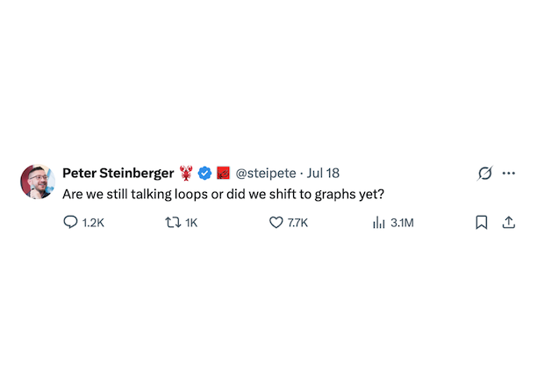Like the tweet with the heart icon
Image resolution: width=544 pixels, height=392 pixels.
(276, 223)
